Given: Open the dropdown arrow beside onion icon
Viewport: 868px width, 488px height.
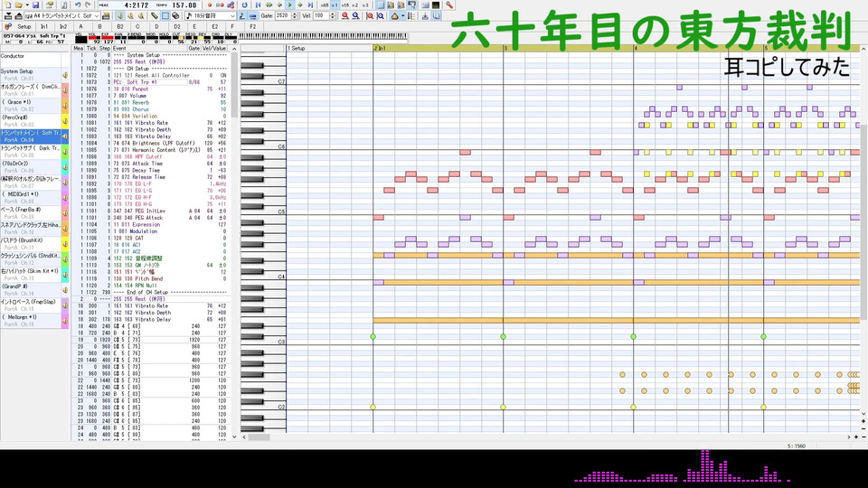Looking at the screenshot, I should (x=402, y=16).
